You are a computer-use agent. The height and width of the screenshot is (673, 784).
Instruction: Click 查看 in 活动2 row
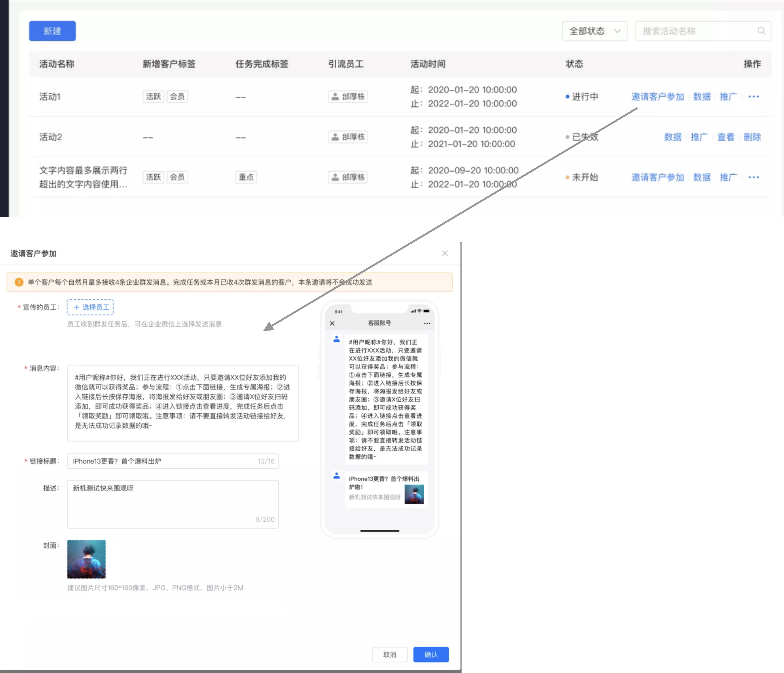[726, 137]
